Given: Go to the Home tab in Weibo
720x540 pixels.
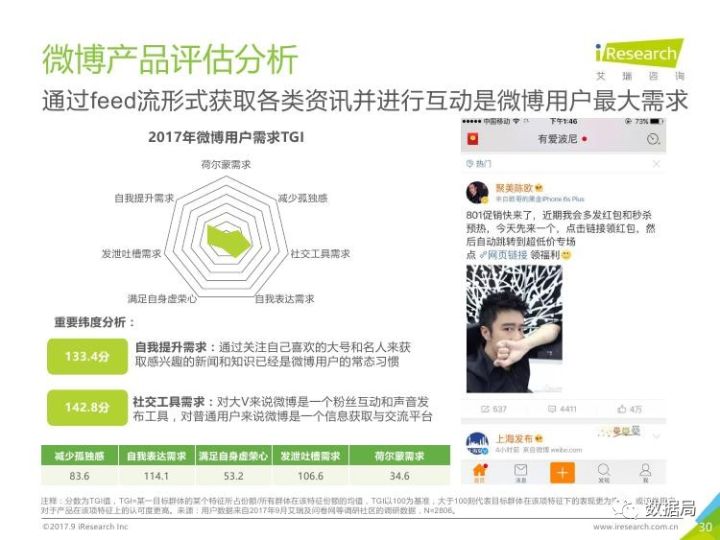Looking at the screenshot, I should pos(480,472).
